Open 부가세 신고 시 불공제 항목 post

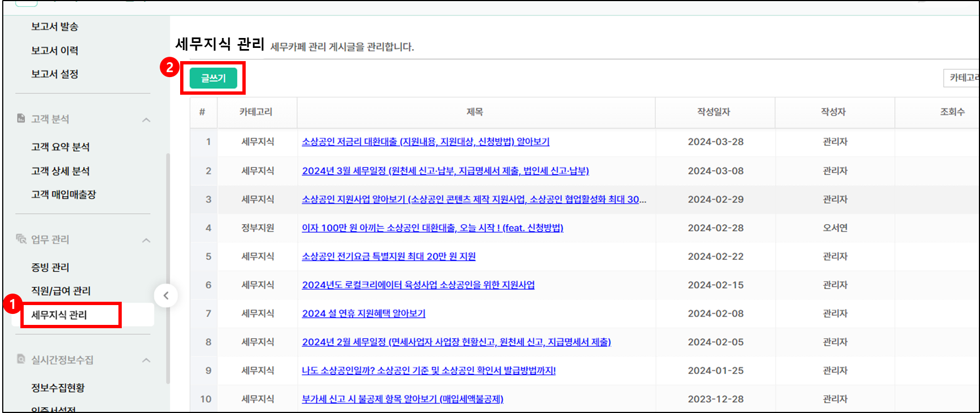402,399
